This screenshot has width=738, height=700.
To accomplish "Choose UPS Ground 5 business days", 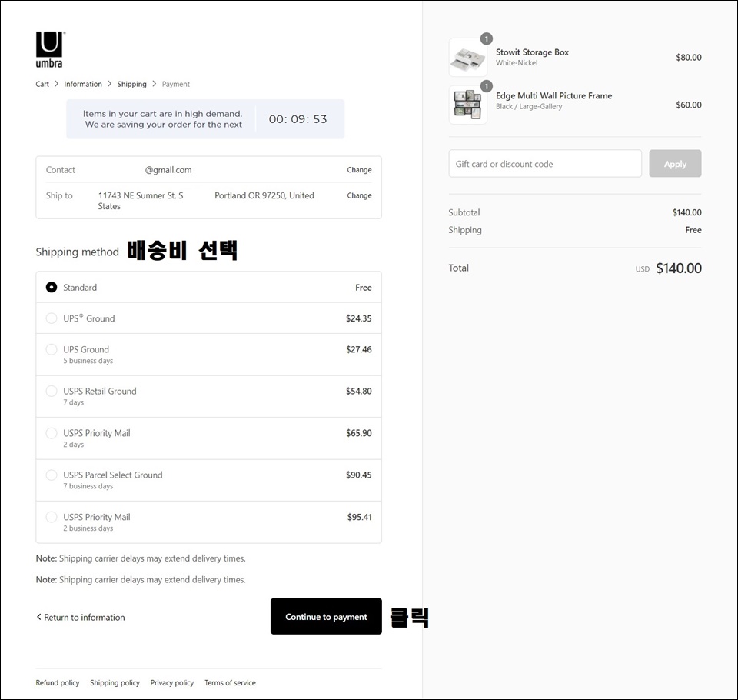I will click(52, 349).
